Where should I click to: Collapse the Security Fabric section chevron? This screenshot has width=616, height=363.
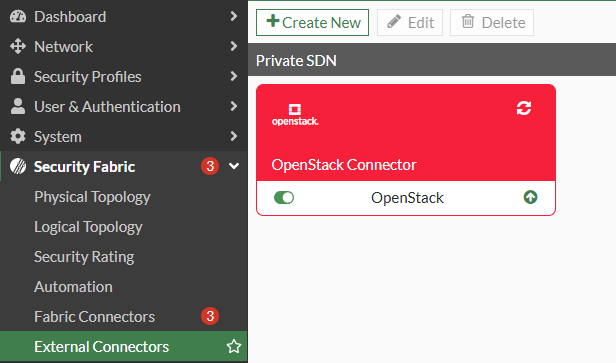click(x=234, y=166)
